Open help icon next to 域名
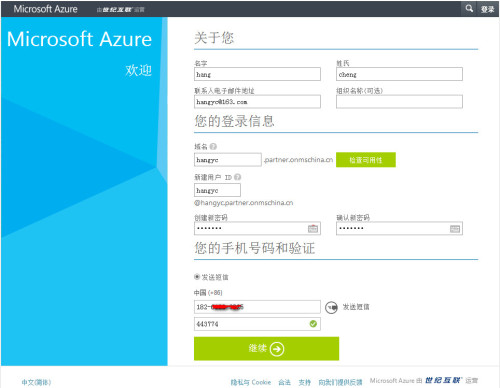Image resolution: width=500 pixels, height=388 pixels. (213, 146)
